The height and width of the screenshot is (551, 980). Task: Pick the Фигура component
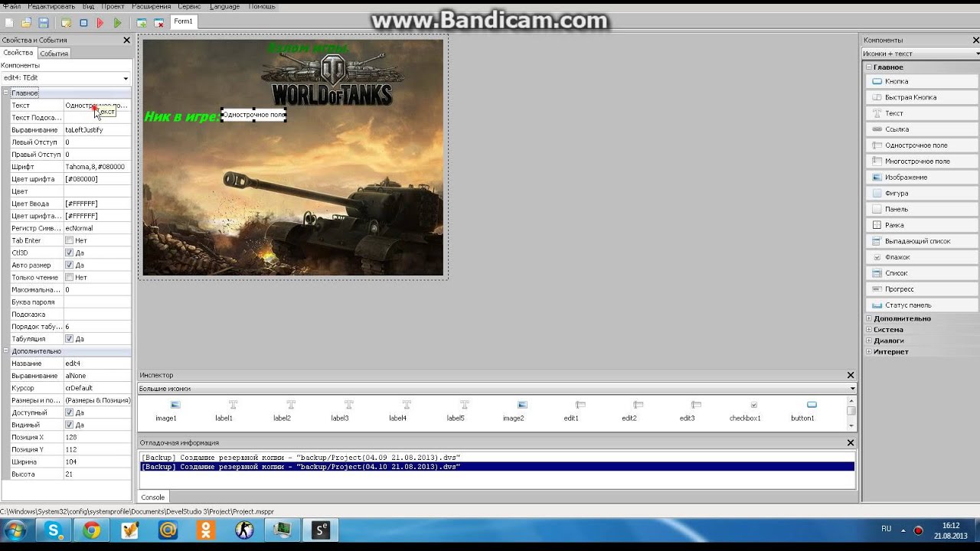point(923,194)
